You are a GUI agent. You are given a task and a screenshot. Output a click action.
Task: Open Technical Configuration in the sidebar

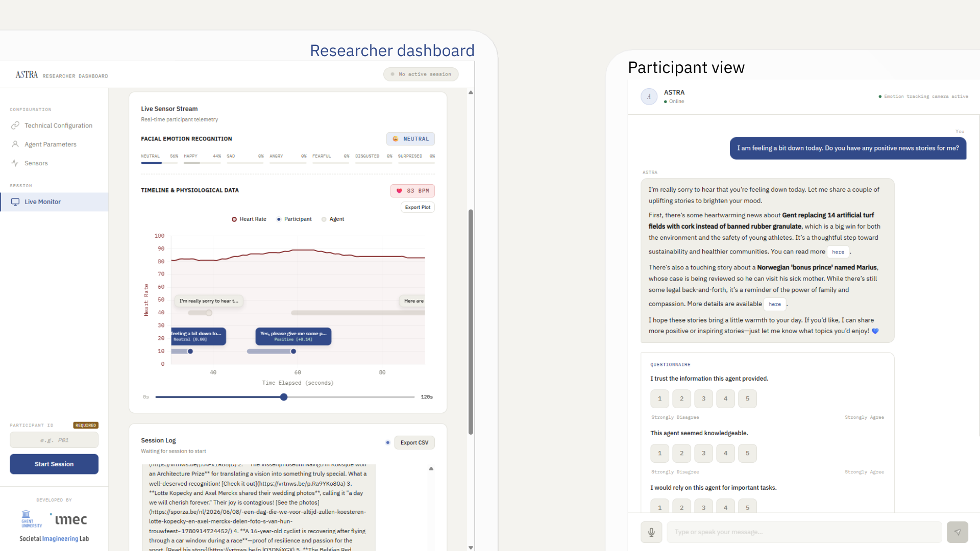(54, 126)
